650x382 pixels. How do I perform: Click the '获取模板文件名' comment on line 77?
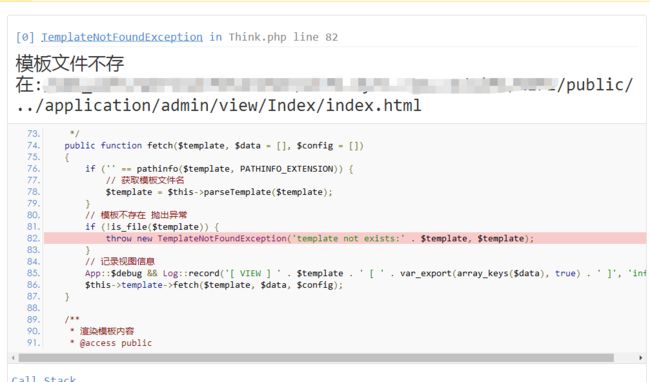click(145, 180)
